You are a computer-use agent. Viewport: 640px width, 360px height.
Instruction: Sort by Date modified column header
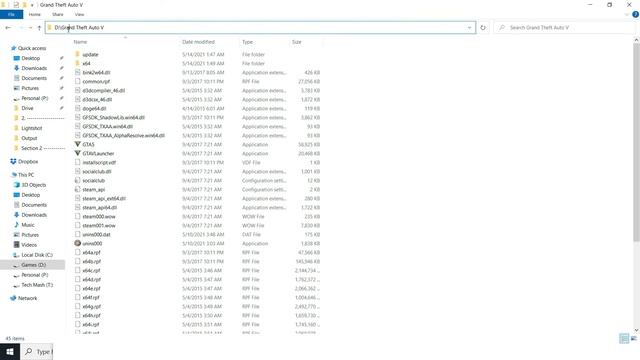[198, 42]
